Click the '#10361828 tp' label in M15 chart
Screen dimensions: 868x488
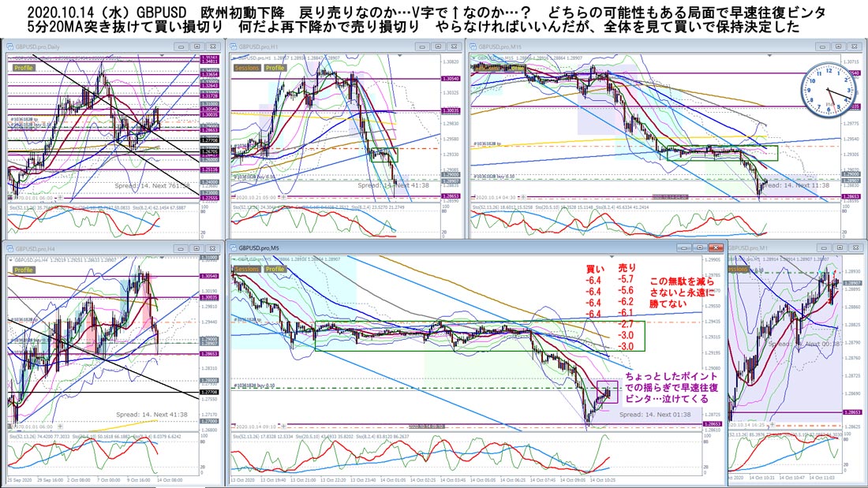click(x=488, y=143)
